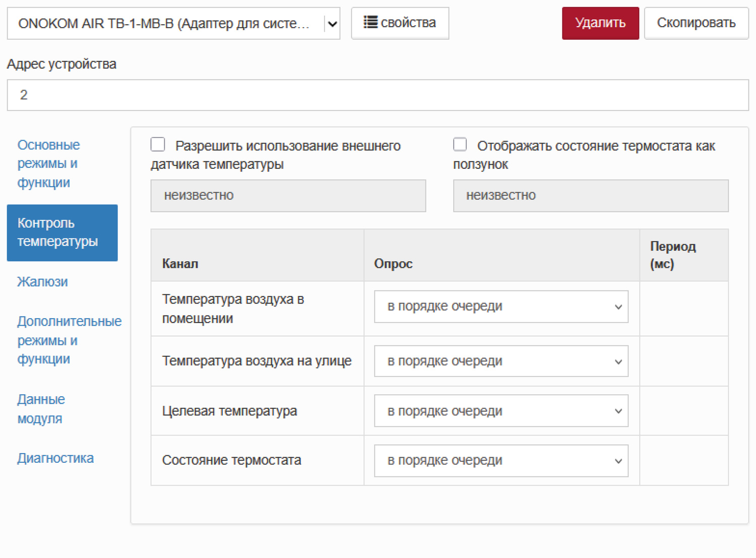Expand polling dropdown for room air temperature
756x558 pixels.
click(500, 306)
